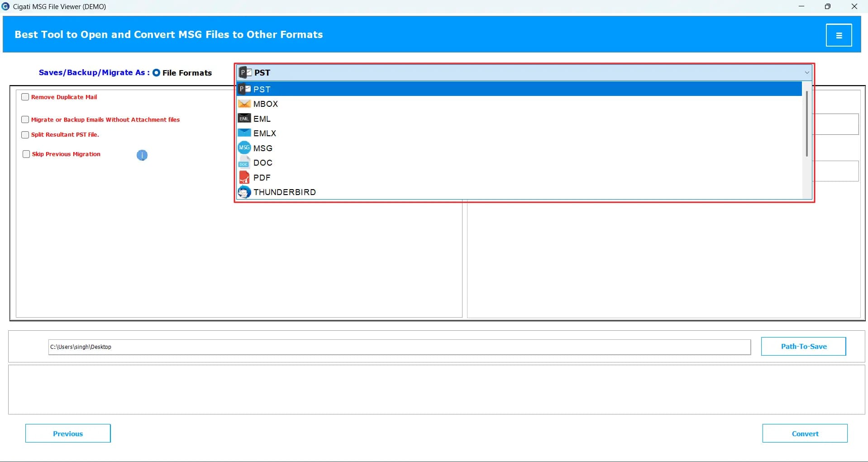Image resolution: width=868 pixels, height=462 pixels.
Task: Click the PDF file icon
Action: (x=244, y=177)
